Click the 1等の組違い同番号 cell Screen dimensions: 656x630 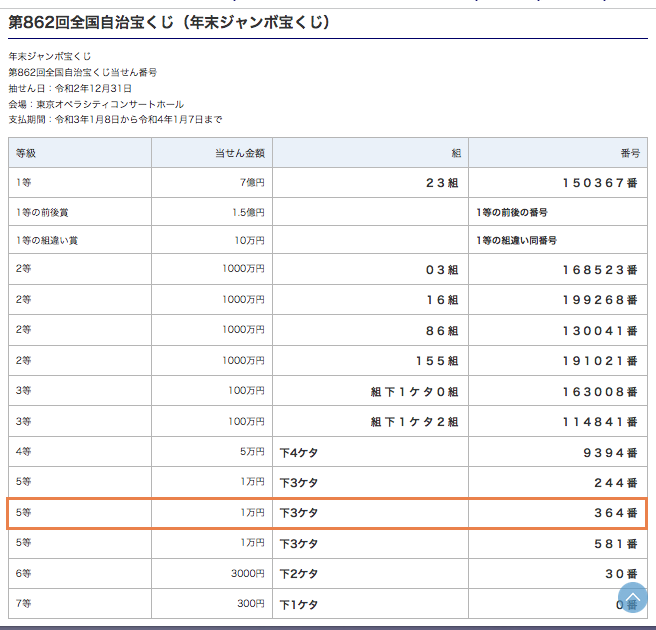558,240
